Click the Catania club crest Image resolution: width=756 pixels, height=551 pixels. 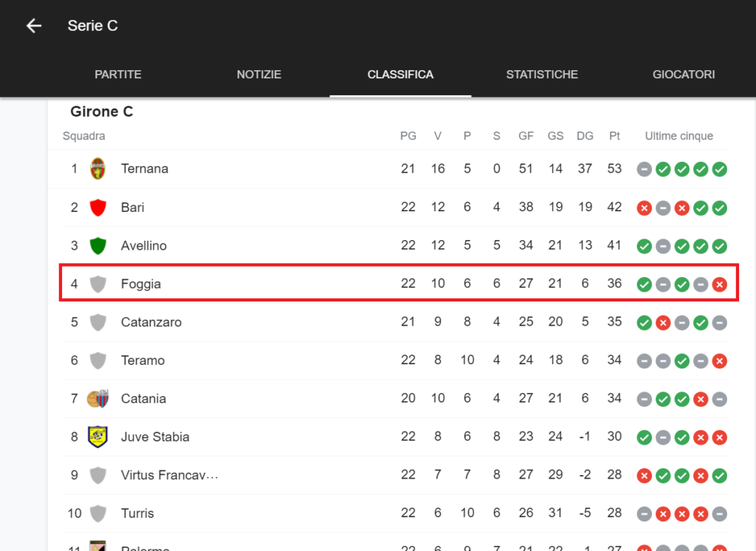pyautogui.click(x=97, y=399)
